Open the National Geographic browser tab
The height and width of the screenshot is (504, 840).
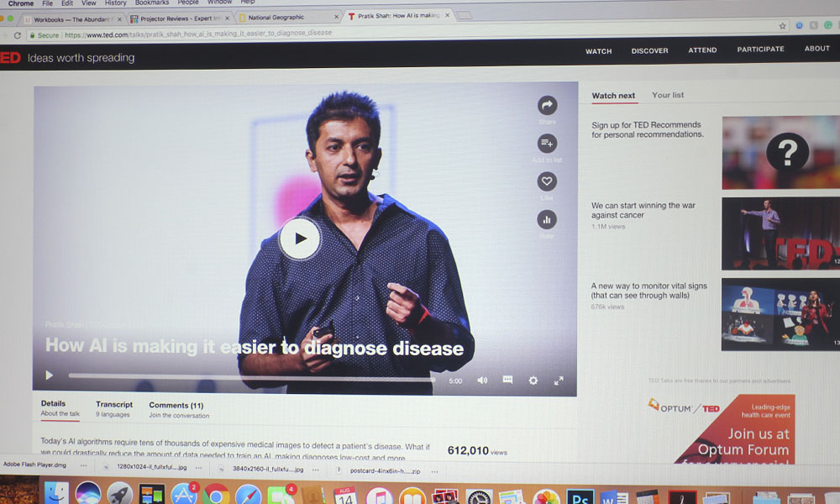coord(281,17)
